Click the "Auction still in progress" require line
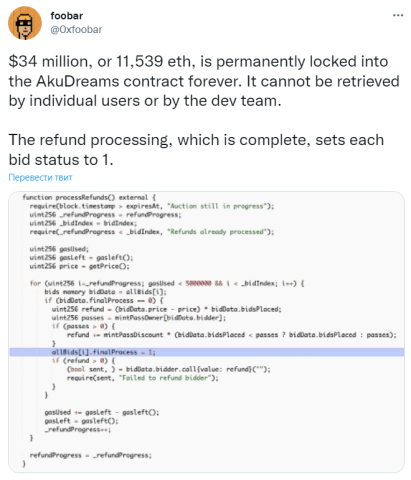Viewport: 411px width, 480px height. pos(152,206)
